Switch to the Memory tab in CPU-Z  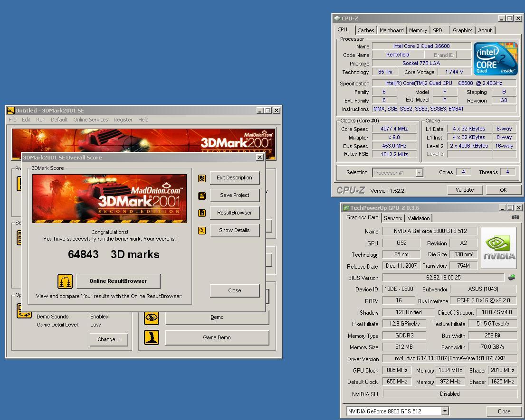pos(418,30)
